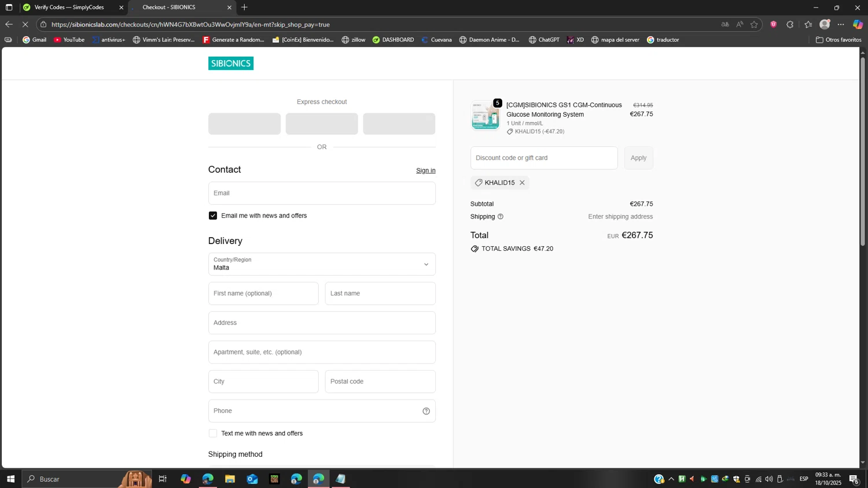Open Outlook from the taskbar

coord(252,479)
